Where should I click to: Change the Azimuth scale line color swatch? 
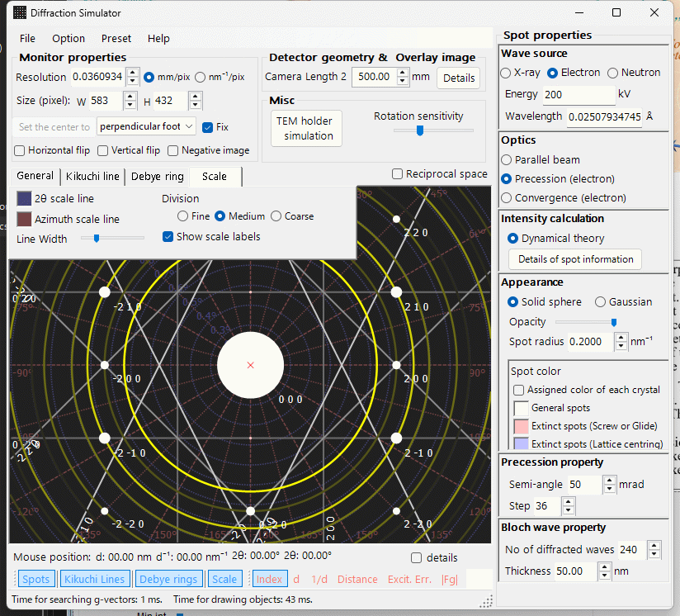click(23, 219)
